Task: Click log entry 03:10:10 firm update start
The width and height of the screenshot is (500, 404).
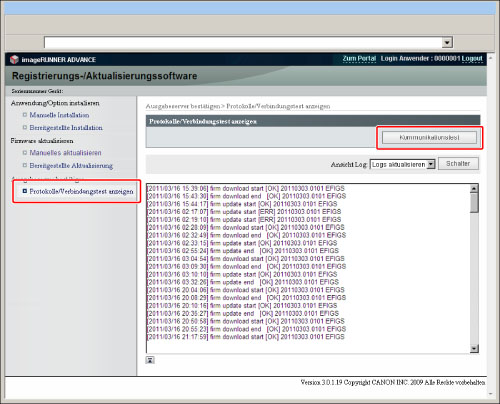Action: coord(242,274)
